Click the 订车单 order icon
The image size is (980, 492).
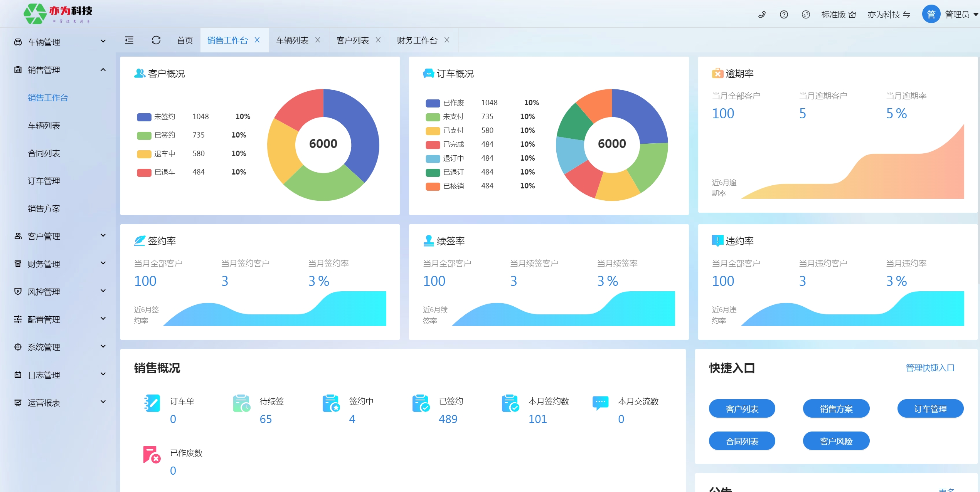coord(152,403)
